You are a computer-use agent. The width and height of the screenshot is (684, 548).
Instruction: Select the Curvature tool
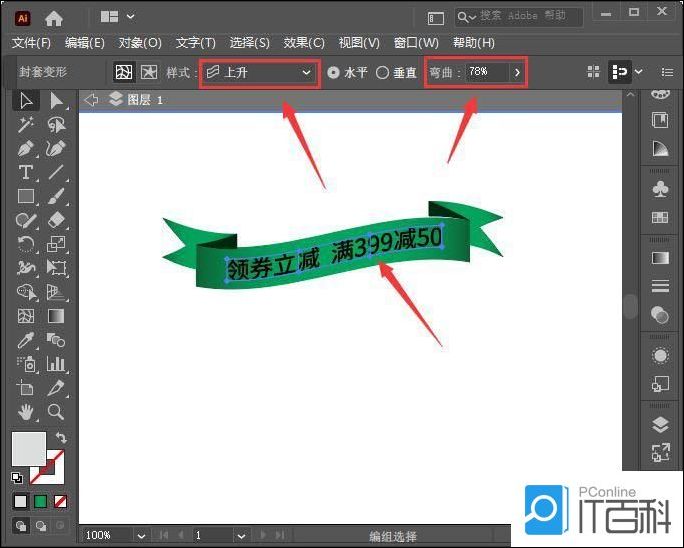coord(56,148)
